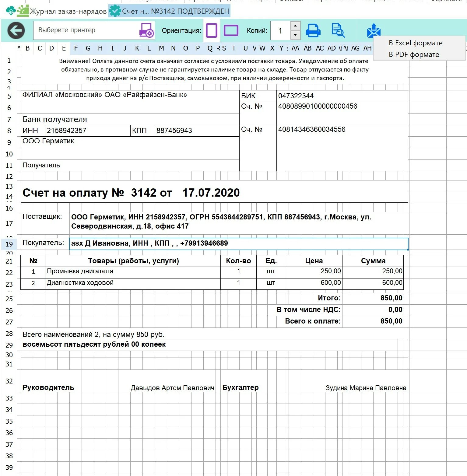This screenshot has width=467, height=476.
Task: Click the Журнал заказ-нарядов tab icon
Action: click(x=23, y=11)
